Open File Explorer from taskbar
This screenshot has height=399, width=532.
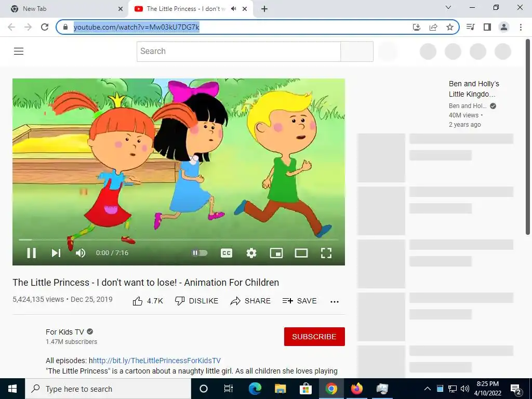280,389
